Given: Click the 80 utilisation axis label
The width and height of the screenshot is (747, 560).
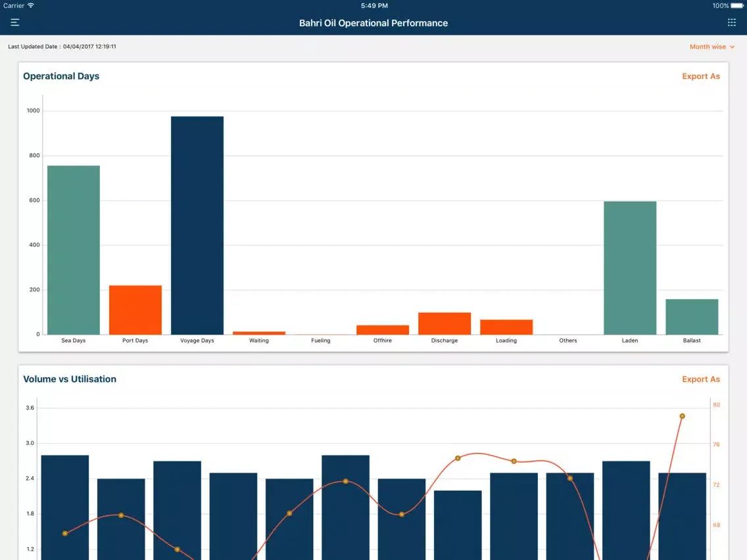Looking at the screenshot, I should [717, 405].
